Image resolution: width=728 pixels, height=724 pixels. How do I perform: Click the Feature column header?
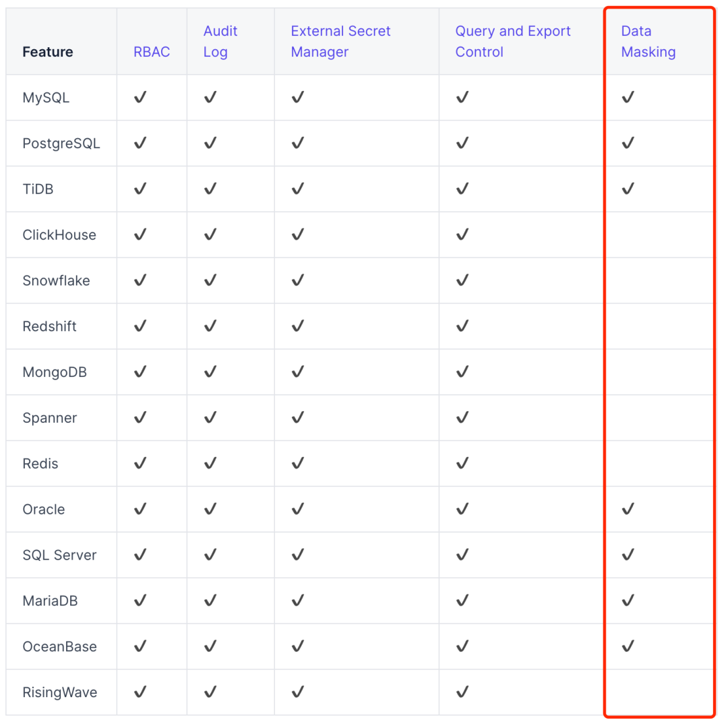[48, 52]
